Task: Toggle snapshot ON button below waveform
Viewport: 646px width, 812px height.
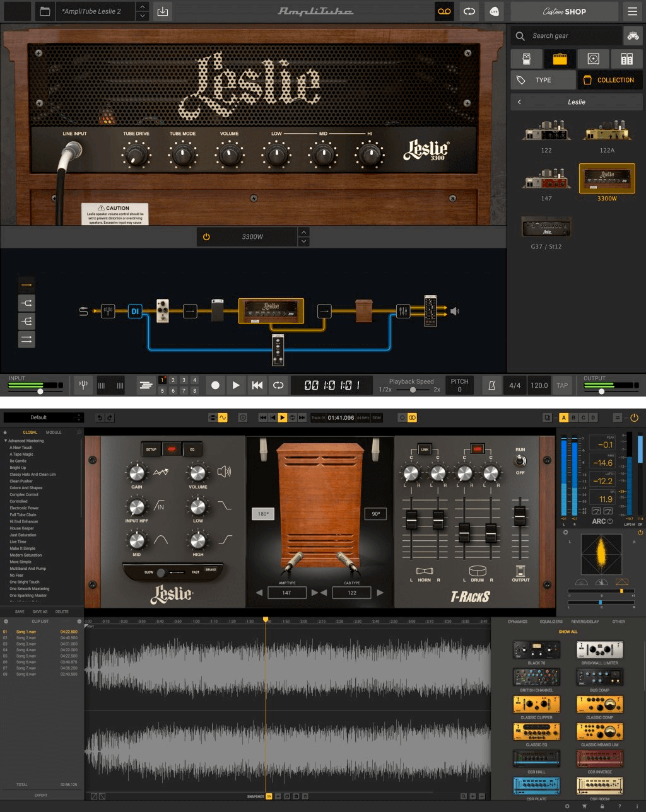Action: coord(269,797)
